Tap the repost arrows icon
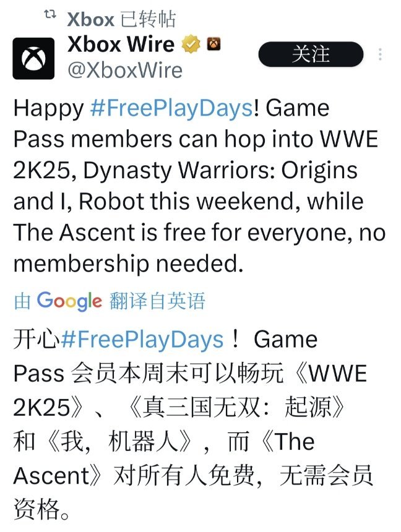This screenshot has height=532, width=401. tap(50, 15)
